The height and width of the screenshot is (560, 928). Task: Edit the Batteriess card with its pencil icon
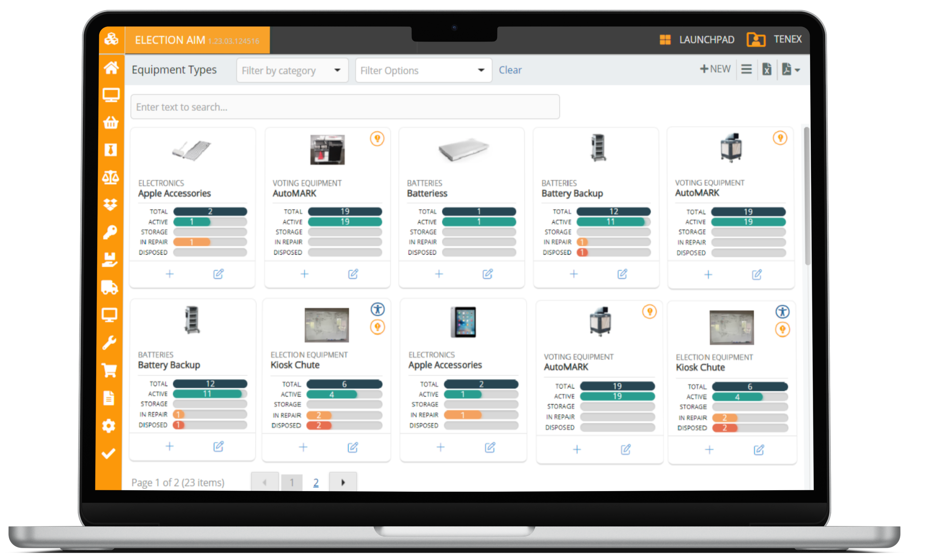[488, 274]
